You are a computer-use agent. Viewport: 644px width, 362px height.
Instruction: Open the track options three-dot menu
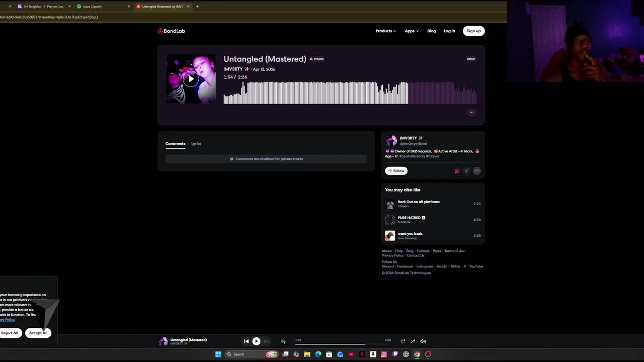pyautogui.click(x=471, y=113)
